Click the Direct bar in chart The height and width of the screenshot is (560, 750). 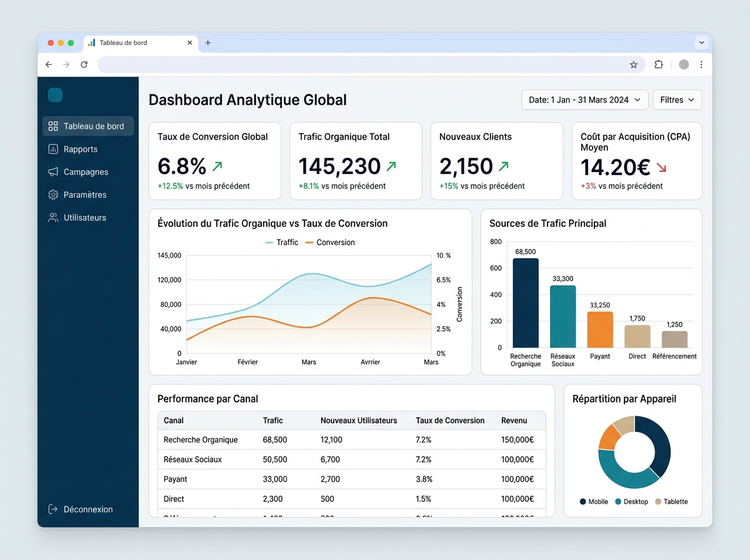637,336
